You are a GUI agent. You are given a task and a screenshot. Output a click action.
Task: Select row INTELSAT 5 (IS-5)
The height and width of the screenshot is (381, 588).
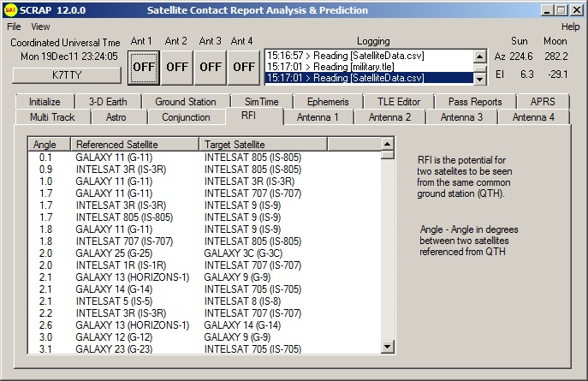click(x=205, y=301)
